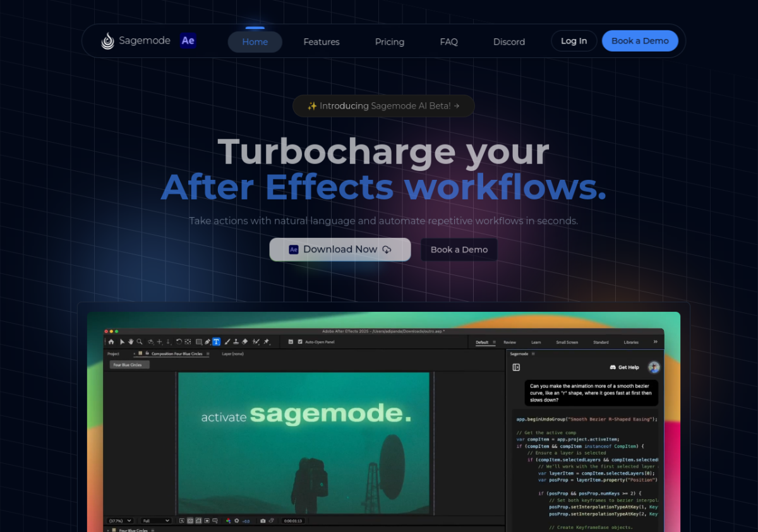Toggle the region of interest button
Viewport: 758px width, 532px height.
pos(207,521)
